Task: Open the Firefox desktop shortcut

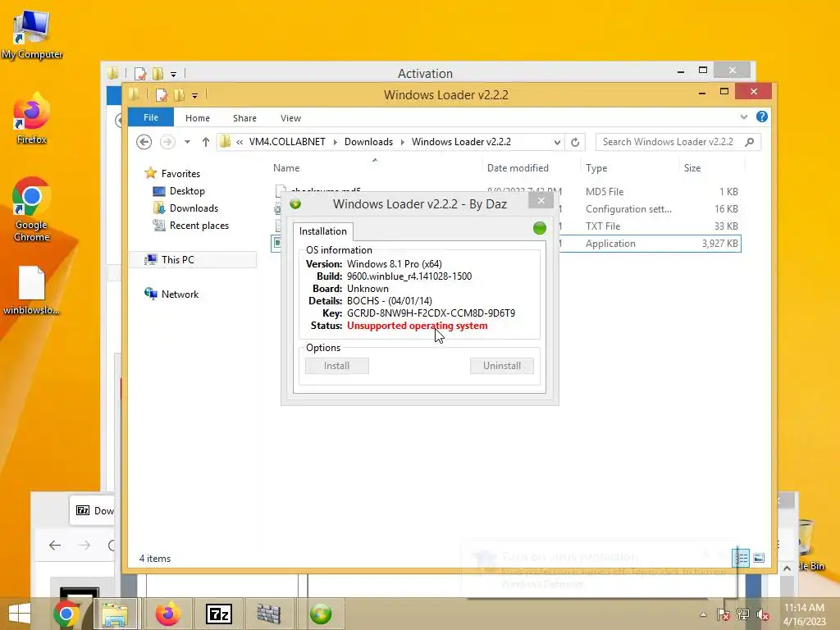Action: 32,119
